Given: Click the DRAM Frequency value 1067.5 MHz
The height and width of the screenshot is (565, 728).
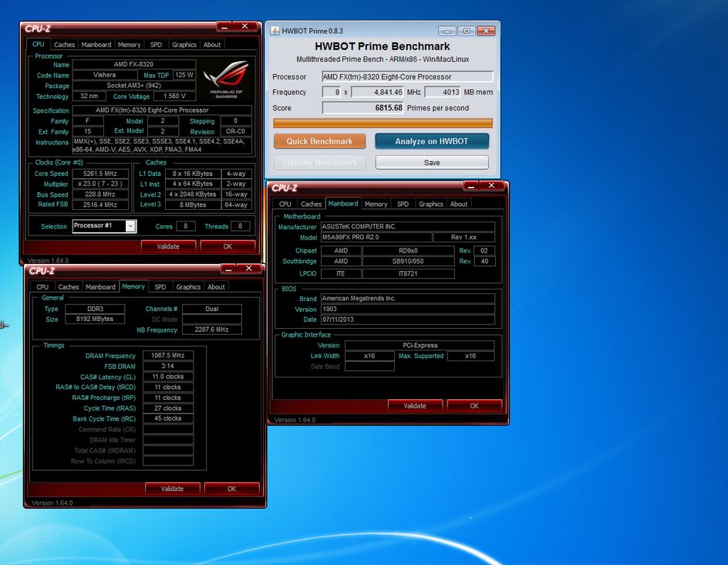Looking at the screenshot, I should [x=168, y=356].
